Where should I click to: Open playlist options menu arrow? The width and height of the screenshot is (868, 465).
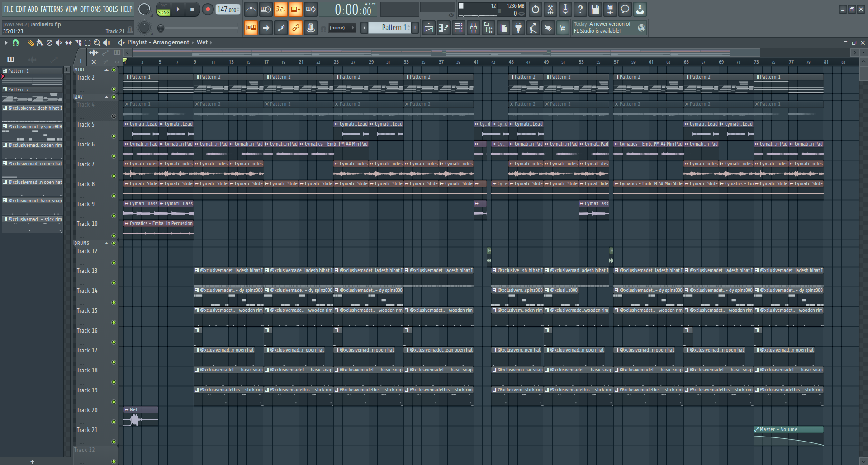6,42
